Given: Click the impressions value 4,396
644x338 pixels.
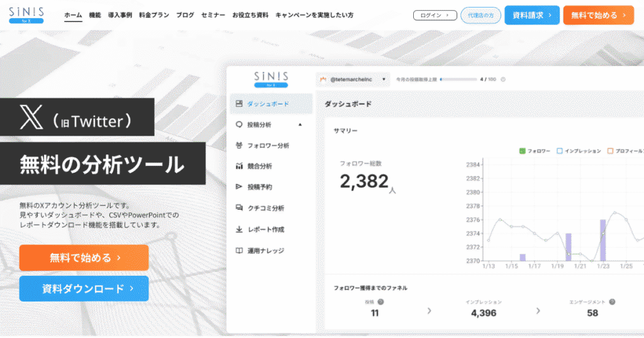Looking at the screenshot, I should (x=484, y=313).
